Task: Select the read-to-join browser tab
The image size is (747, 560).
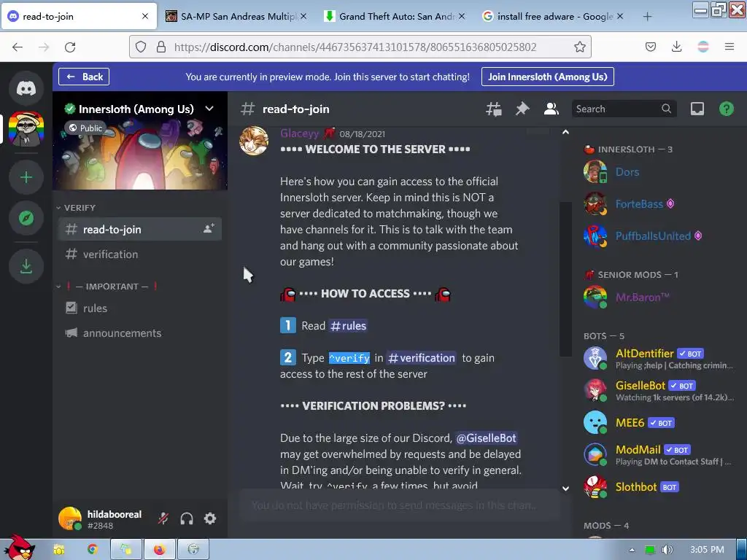Action: [x=79, y=16]
